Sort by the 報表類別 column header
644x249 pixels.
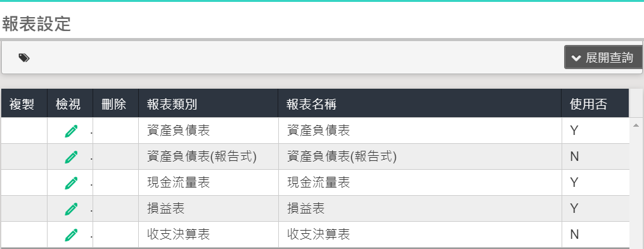tap(209, 103)
